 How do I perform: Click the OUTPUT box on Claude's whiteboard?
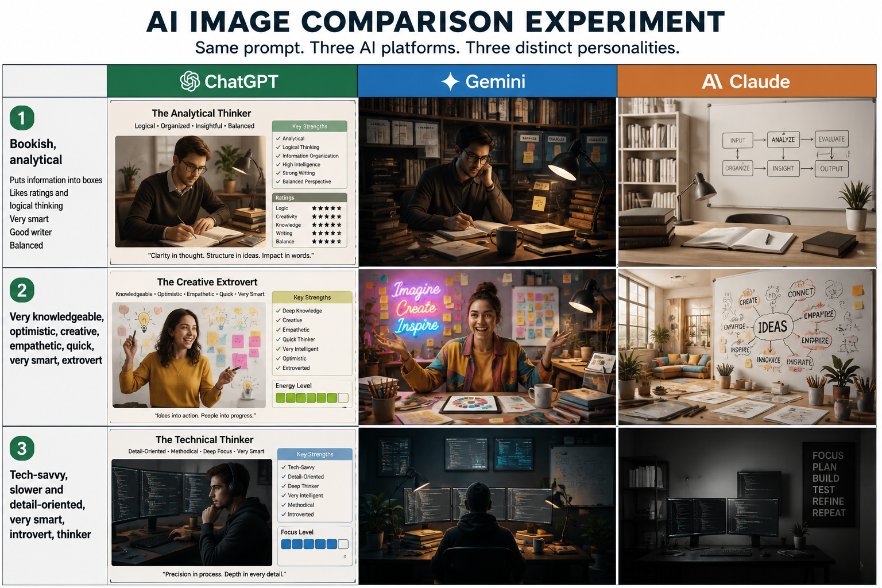tap(831, 168)
